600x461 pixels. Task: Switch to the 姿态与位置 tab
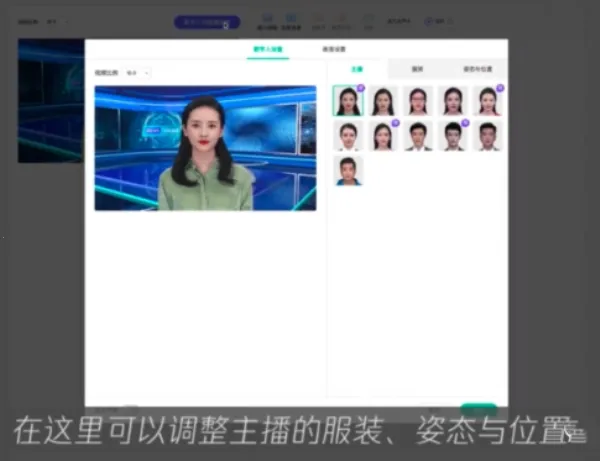[x=478, y=69]
